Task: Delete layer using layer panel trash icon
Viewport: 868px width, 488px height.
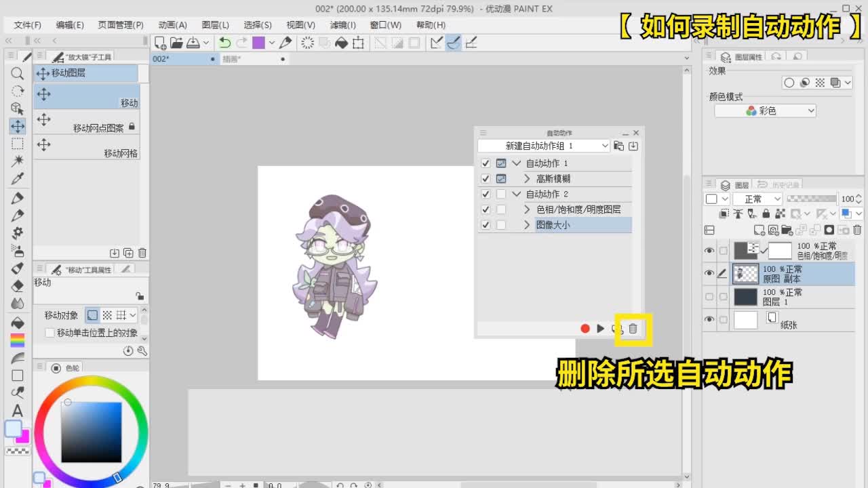Action: click(x=857, y=230)
